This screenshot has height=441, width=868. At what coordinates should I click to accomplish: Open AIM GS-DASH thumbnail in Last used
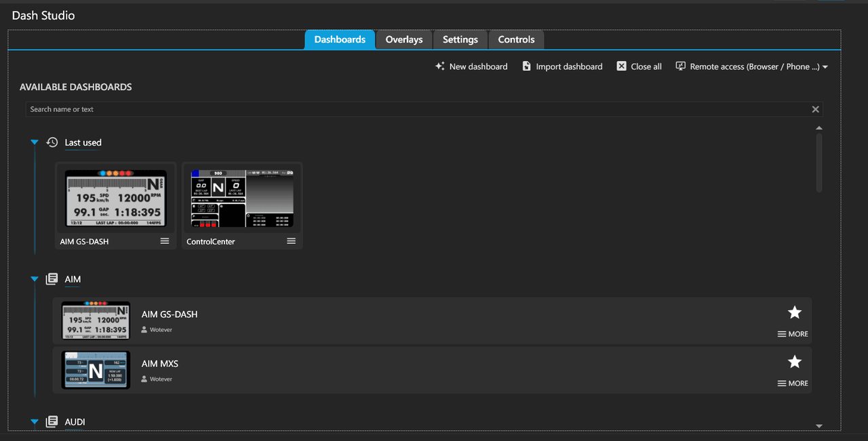click(x=116, y=198)
